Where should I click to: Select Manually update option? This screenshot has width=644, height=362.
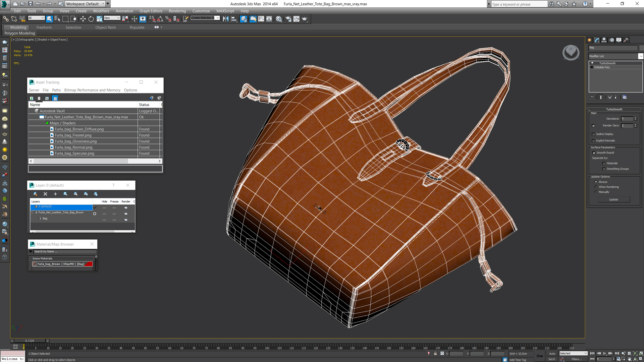pyautogui.click(x=596, y=192)
